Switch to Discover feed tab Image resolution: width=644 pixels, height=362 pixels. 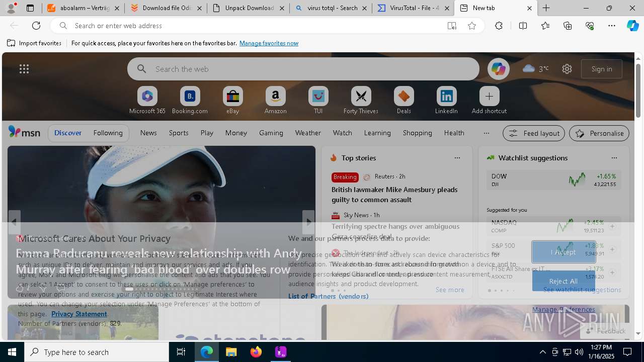[x=68, y=133]
